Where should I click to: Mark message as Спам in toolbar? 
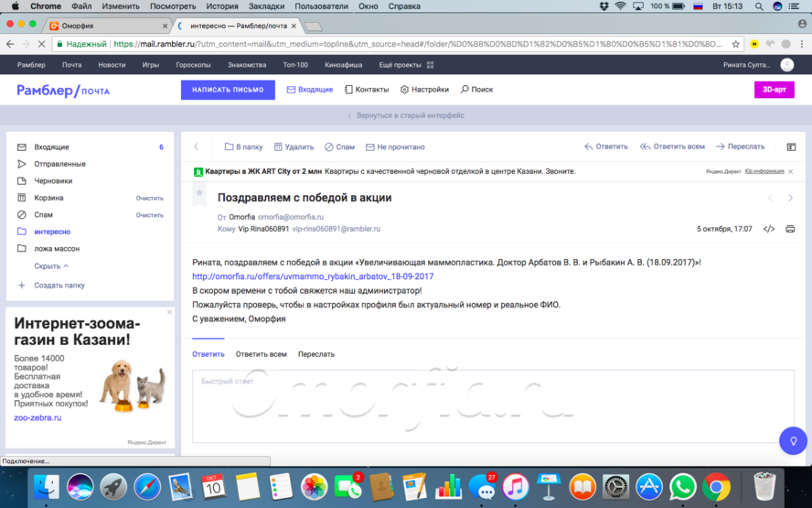pos(340,147)
